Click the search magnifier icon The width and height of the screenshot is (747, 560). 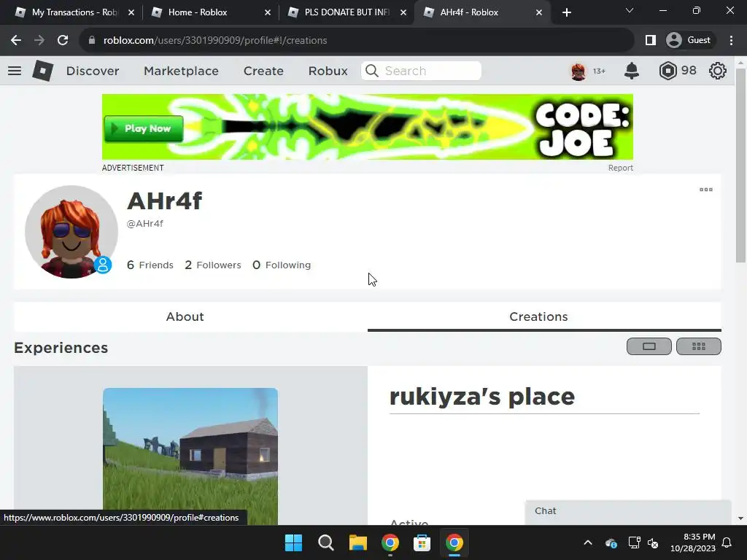point(372,71)
